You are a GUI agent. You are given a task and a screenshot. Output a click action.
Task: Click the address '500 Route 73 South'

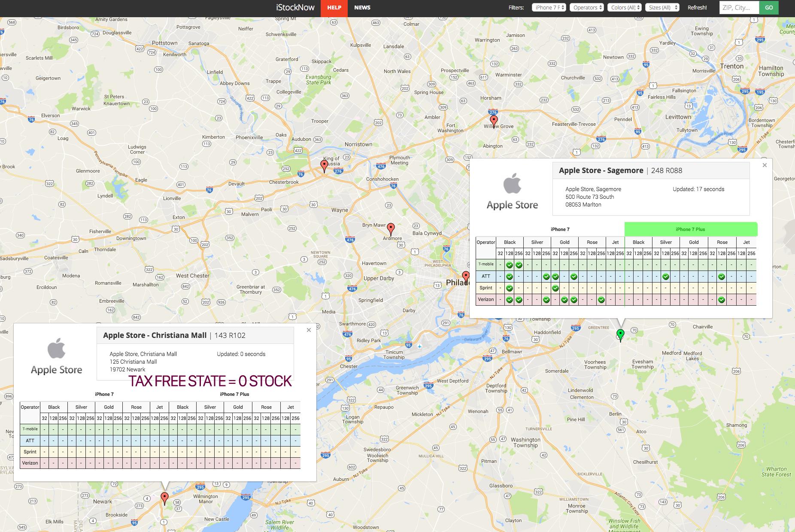pos(589,197)
